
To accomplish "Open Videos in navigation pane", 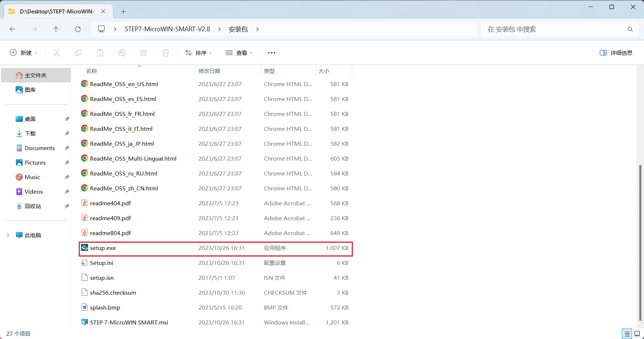I will pos(36,191).
